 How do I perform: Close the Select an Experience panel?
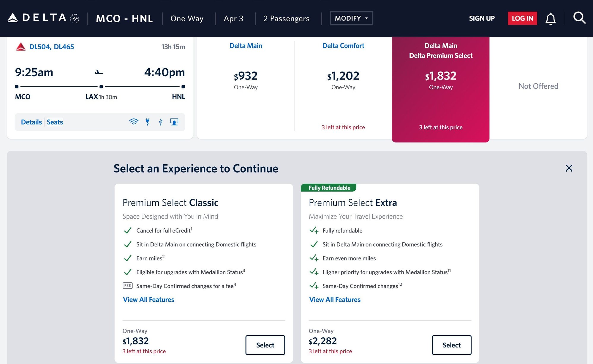click(569, 168)
